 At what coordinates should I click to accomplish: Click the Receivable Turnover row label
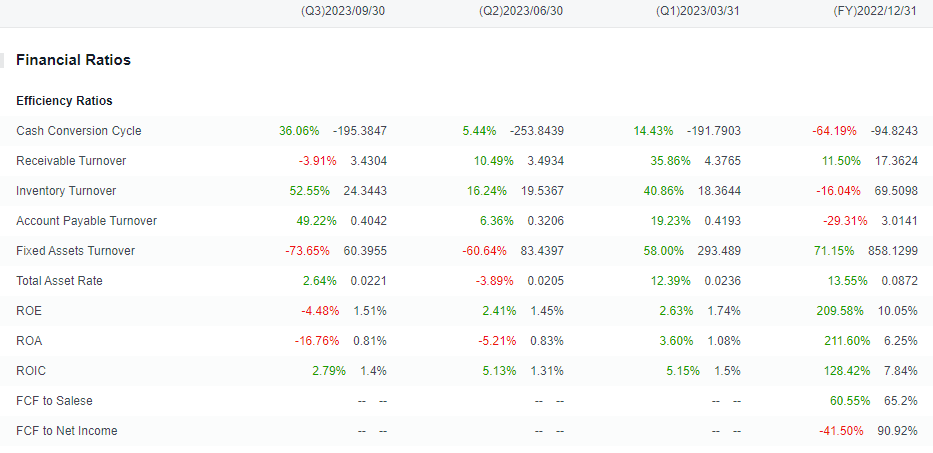(x=71, y=161)
